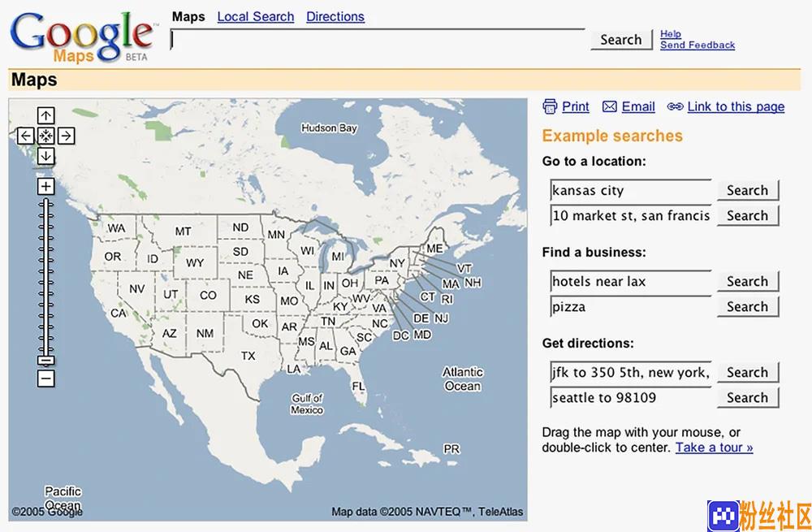Search hotels near lax example

pyautogui.click(x=748, y=281)
